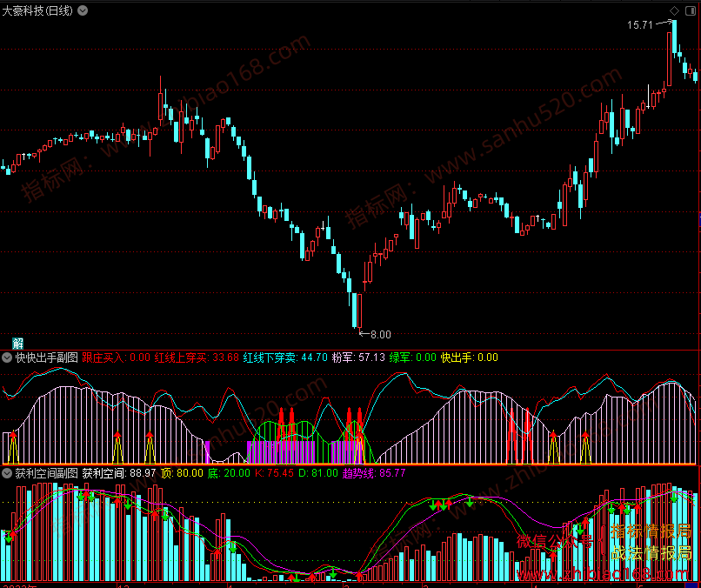The width and height of the screenshot is (701, 588).
Task: Click the 获利空间: 88.97 value
Action: [119, 473]
